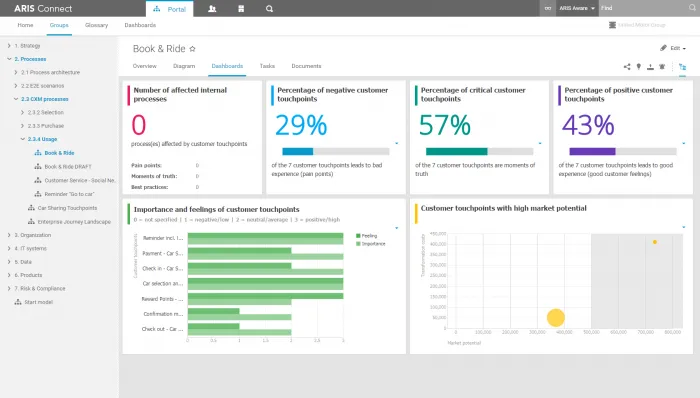Open the Edit dropdown menu
The image size is (700, 398).
pos(673,48)
